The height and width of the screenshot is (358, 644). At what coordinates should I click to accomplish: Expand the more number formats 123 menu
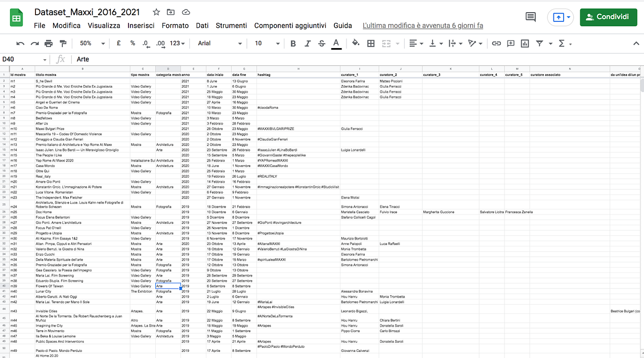176,43
